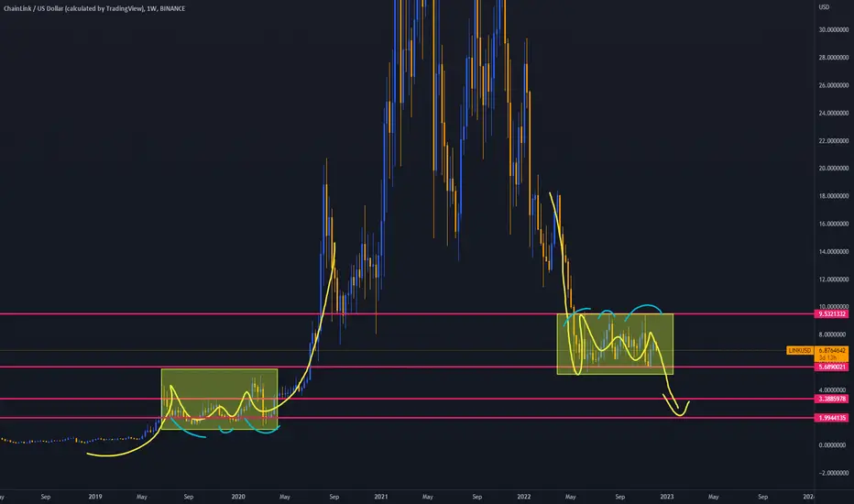
Task: Select the 9.5321332 horizontal line price tag
Action: 831,314
